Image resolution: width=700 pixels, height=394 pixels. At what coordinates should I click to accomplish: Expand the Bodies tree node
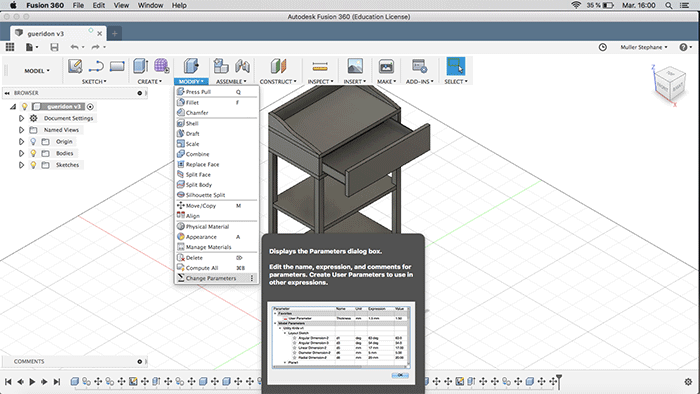pos(21,153)
